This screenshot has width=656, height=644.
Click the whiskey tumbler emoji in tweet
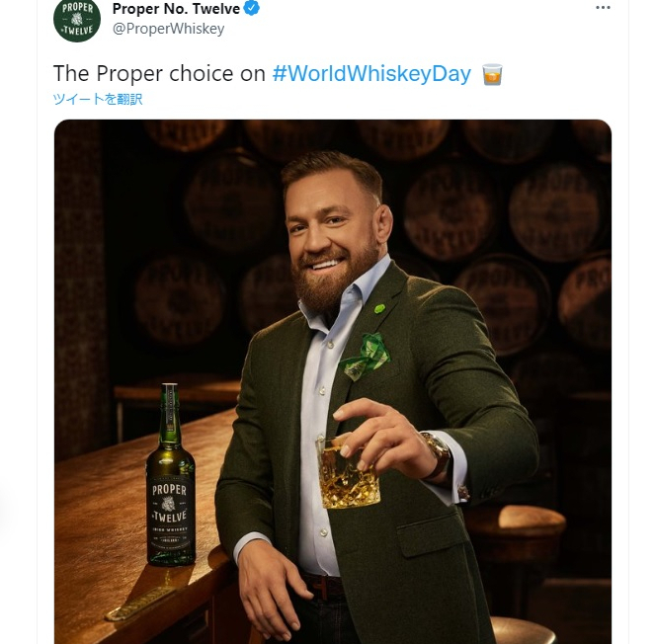click(x=491, y=74)
